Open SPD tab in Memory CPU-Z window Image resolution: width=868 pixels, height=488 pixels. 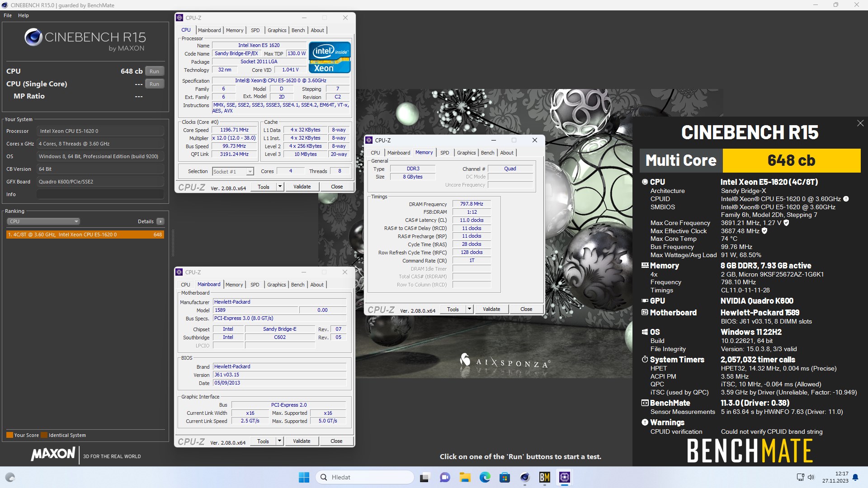click(x=445, y=153)
